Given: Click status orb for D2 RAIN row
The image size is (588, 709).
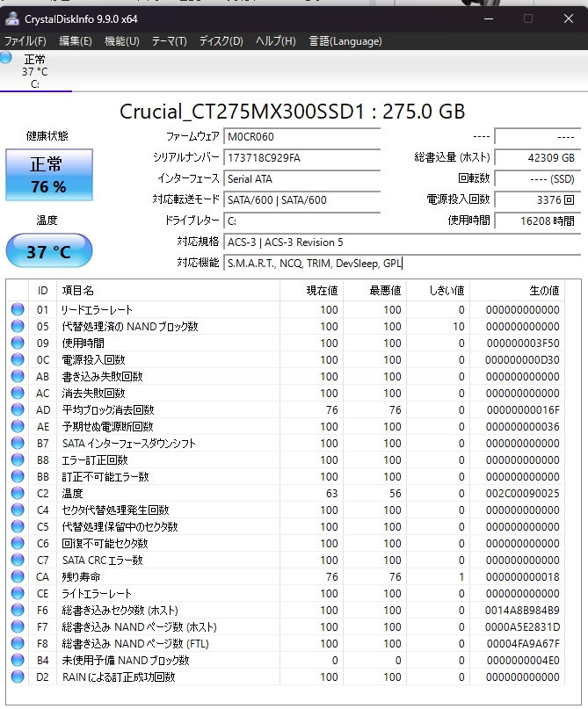Looking at the screenshot, I should click(18, 676).
